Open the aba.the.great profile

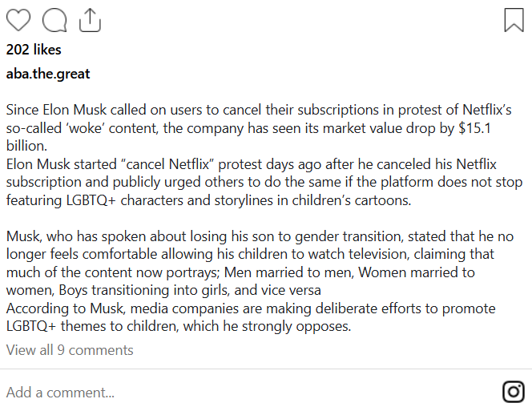click(48, 74)
